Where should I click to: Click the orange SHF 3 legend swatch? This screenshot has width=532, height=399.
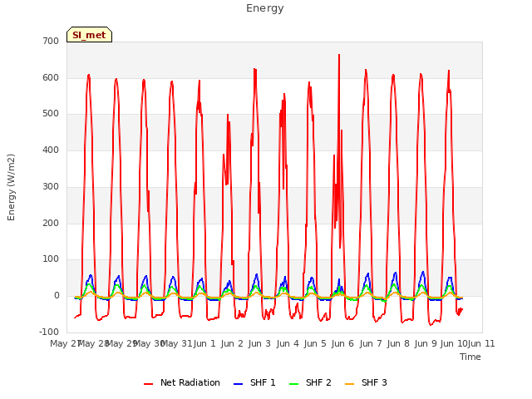click(x=349, y=384)
